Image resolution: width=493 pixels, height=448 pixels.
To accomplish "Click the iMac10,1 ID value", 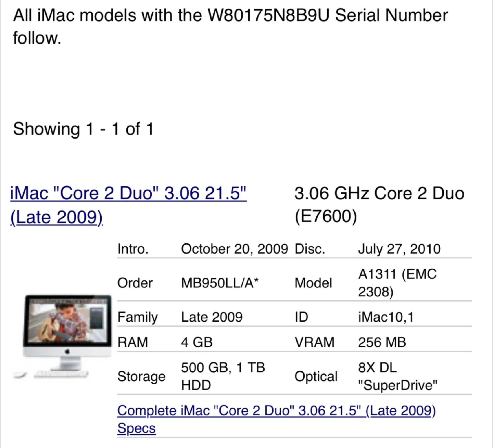I will click(x=385, y=317).
